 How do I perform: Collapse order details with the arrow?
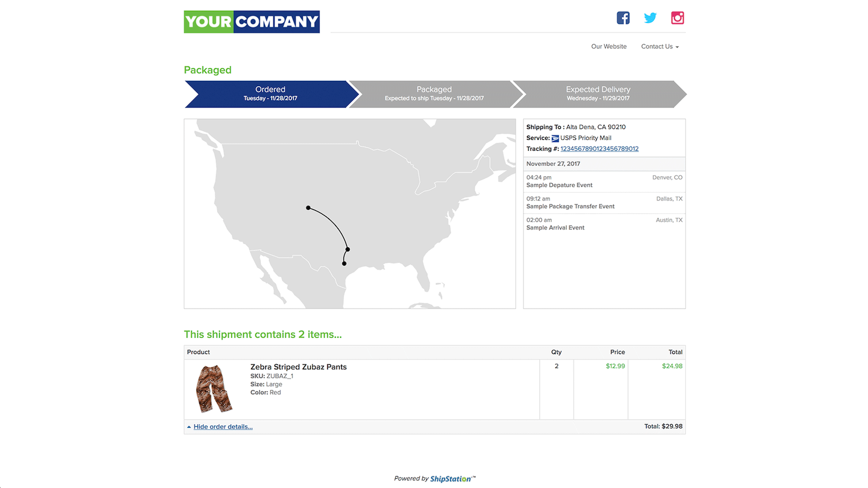[x=189, y=427]
